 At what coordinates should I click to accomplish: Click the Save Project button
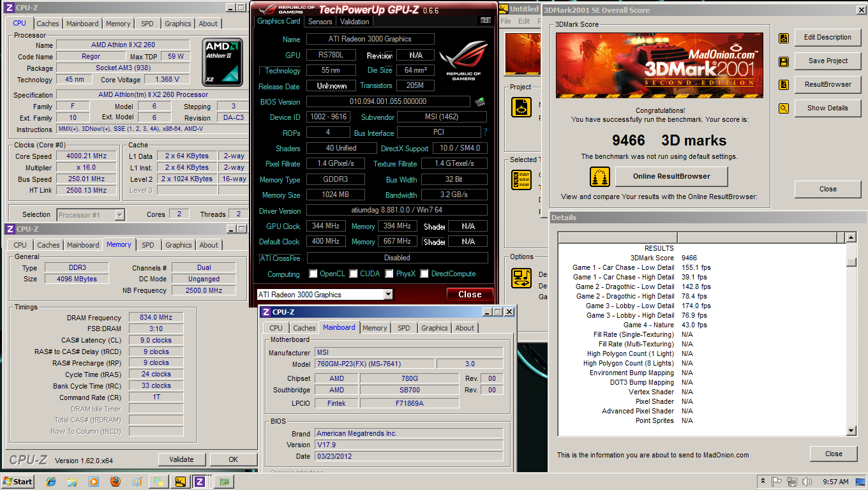828,61
